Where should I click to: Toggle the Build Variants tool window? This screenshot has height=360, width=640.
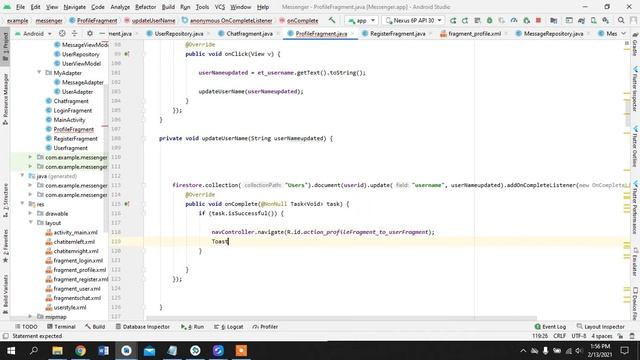click(5, 294)
